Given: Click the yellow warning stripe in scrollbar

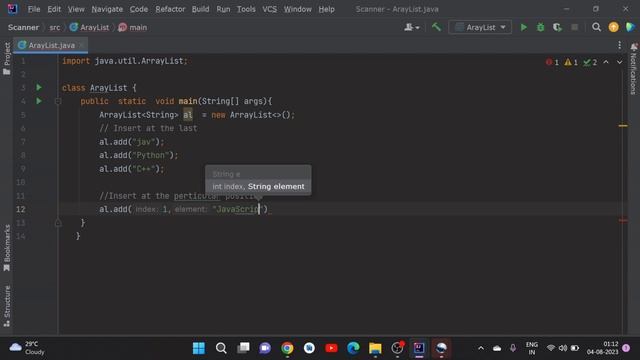Looking at the screenshot, I should pyautogui.click(x=623, y=126).
